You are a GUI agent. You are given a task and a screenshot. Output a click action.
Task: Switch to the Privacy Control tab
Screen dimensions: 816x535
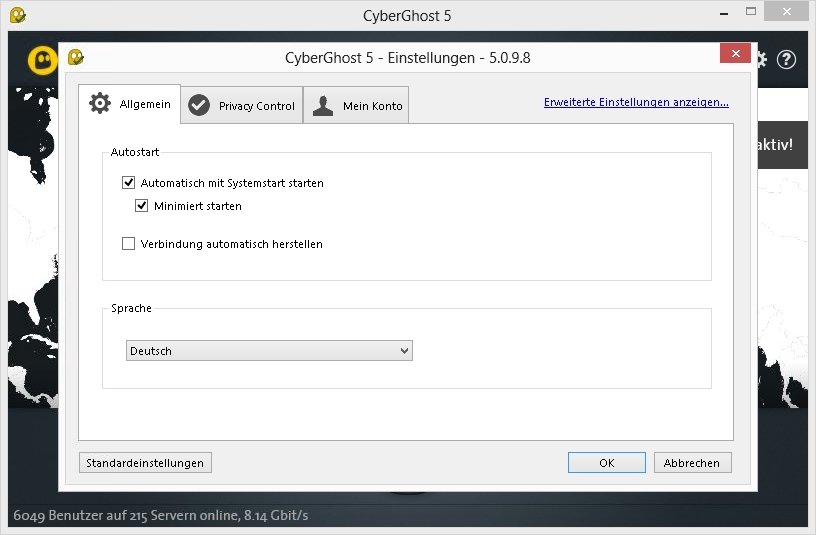(242, 105)
